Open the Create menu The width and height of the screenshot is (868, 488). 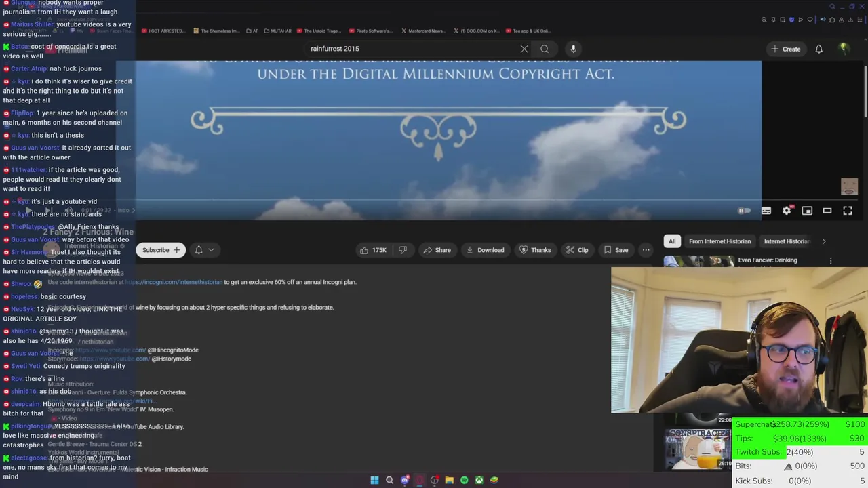(x=785, y=49)
